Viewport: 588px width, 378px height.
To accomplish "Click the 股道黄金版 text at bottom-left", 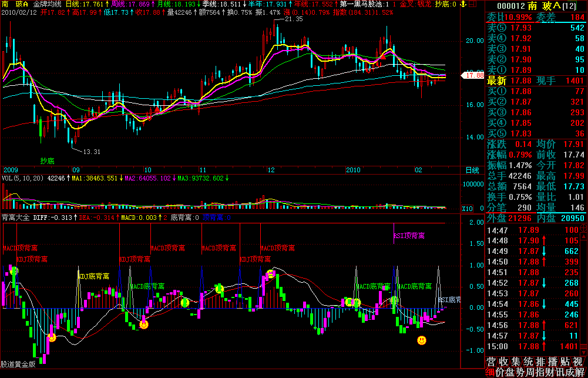I will pyautogui.click(x=18, y=364).
